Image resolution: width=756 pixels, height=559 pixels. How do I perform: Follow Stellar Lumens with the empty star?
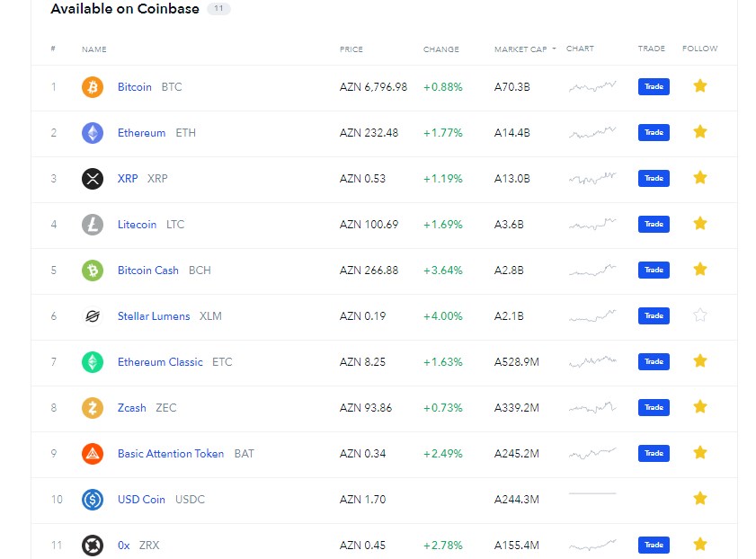click(x=700, y=315)
